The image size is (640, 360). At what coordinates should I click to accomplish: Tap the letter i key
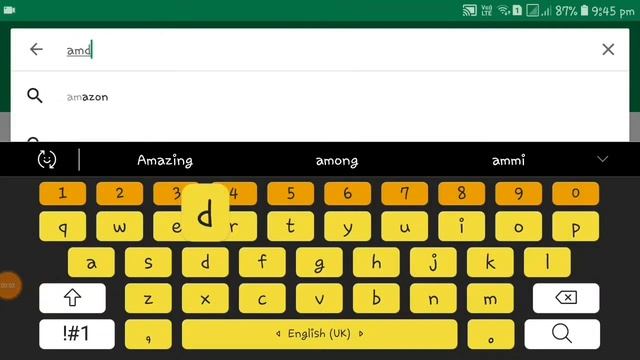pos(462,226)
